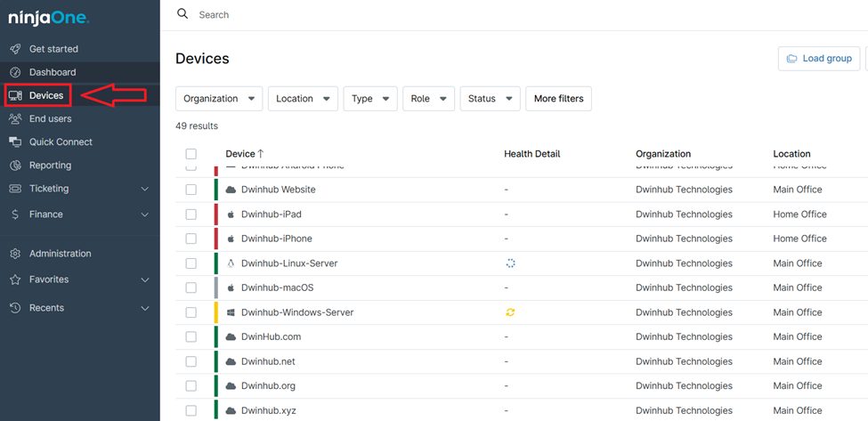Screen dimensions: 868x421
Task: Open the Type filter dropdown
Action: (x=370, y=99)
